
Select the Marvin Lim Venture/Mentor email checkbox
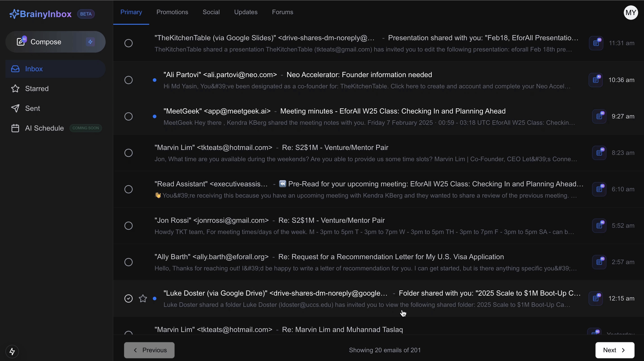(x=129, y=153)
